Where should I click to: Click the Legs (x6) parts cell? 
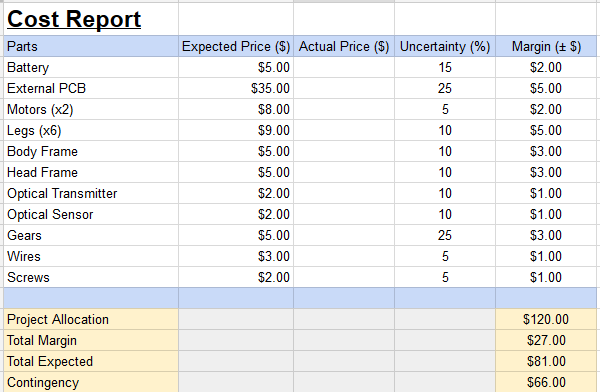click(x=91, y=131)
